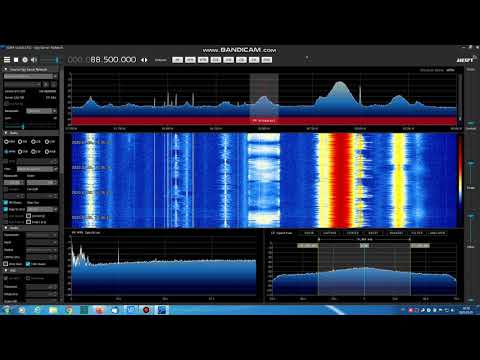Image resolution: width=480 pixels, height=360 pixels.
Task: Open the source device dropdown
Action: point(30,76)
